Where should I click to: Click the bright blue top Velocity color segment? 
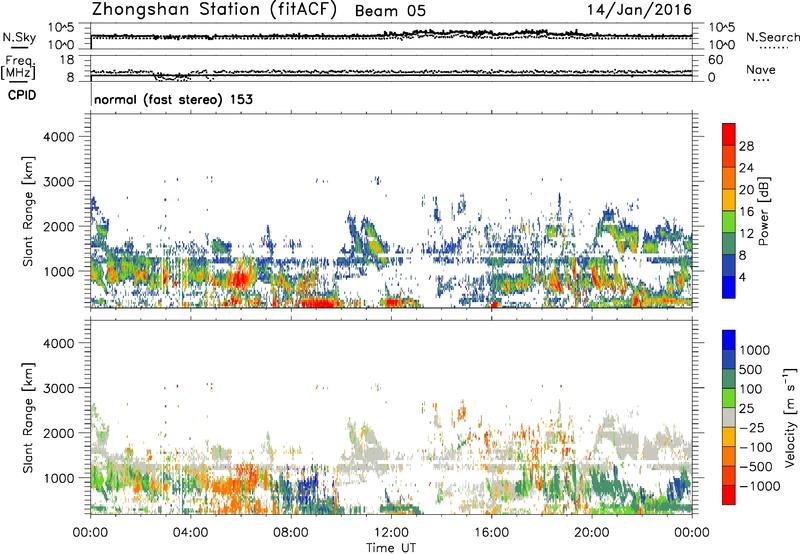tap(729, 340)
